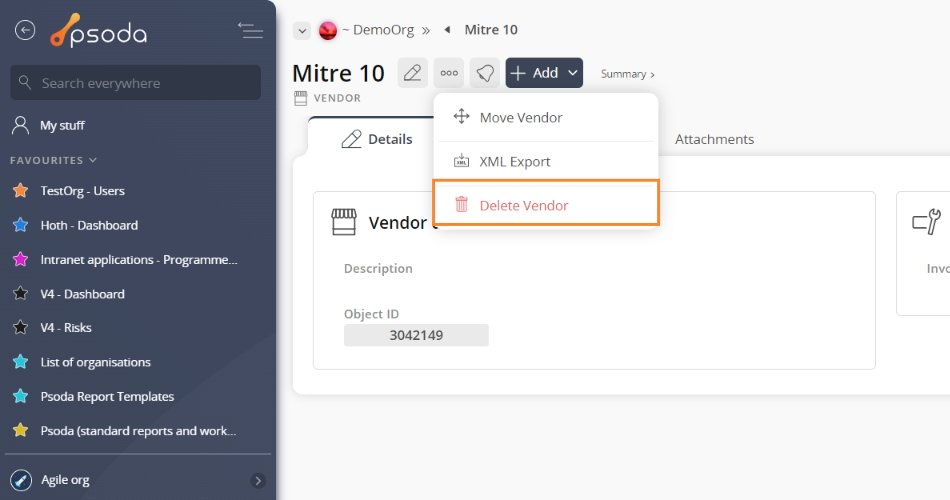Select Delete Vendor in the menu
The width and height of the screenshot is (950, 500).
(524, 205)
